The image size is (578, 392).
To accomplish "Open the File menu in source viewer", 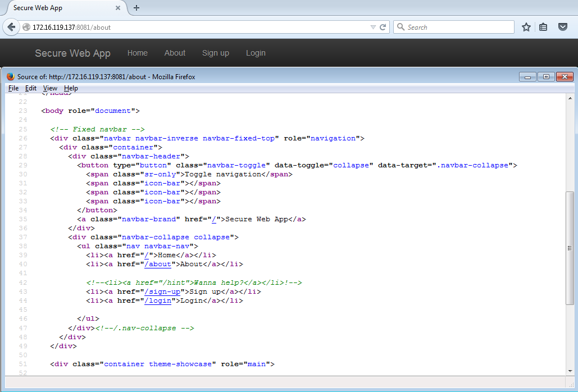I will click(13, 88).
